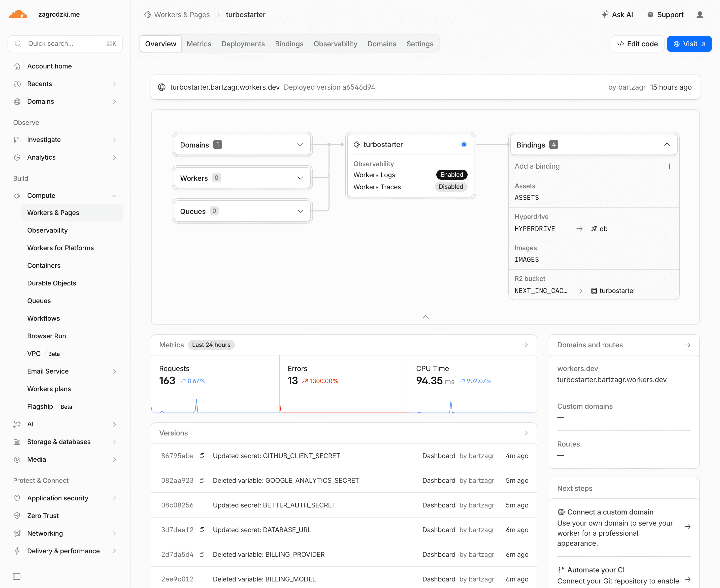Open Versions details arrow
Image resolution: width=720 pixels, height=588 pixels.
(x=525, y=433)
